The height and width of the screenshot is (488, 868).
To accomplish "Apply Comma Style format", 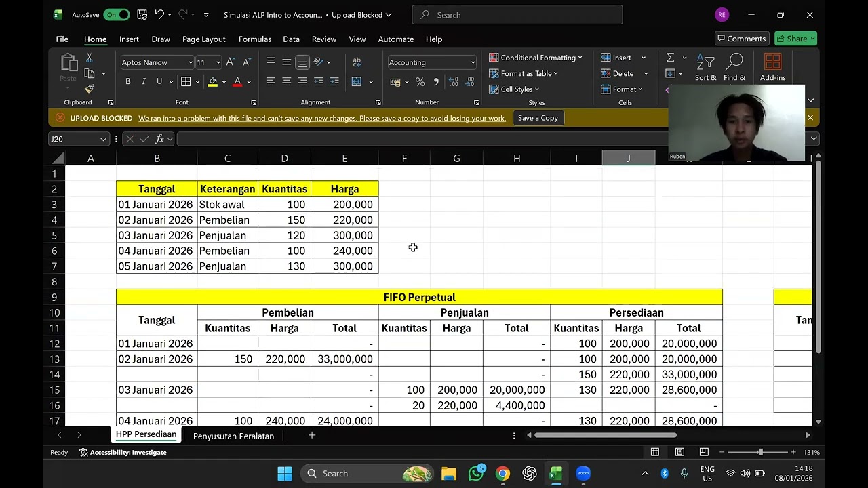I will pyautogui.click(x=436, y=81).
